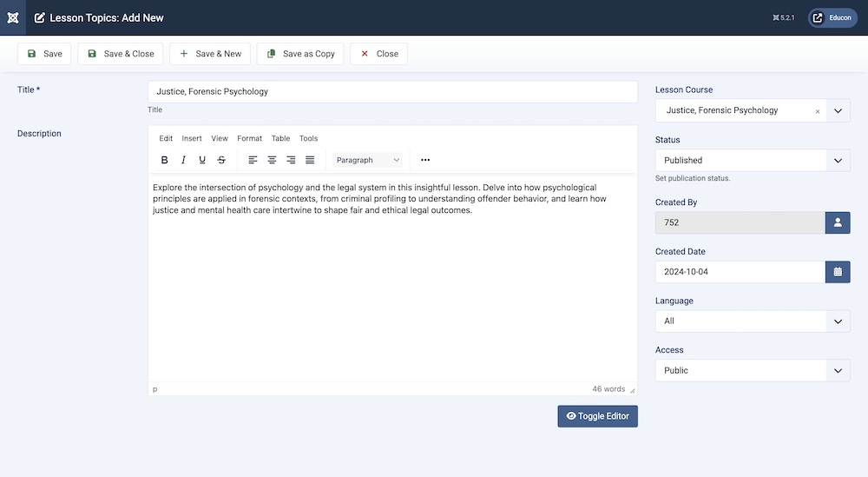Open the Paragraph format dropdown

point(368,160)
